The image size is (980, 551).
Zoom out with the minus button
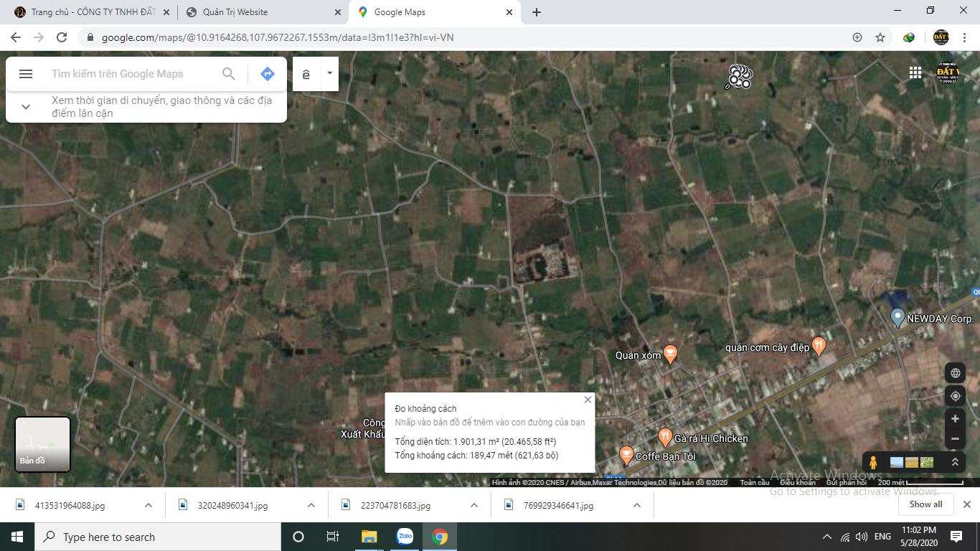(x=955, y=438)
